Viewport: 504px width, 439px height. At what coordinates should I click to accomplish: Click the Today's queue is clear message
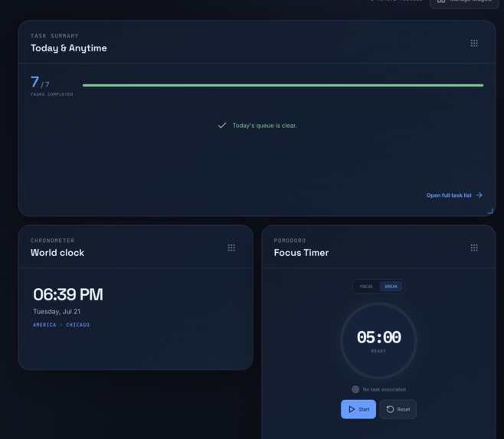click(x=264, y=126)
